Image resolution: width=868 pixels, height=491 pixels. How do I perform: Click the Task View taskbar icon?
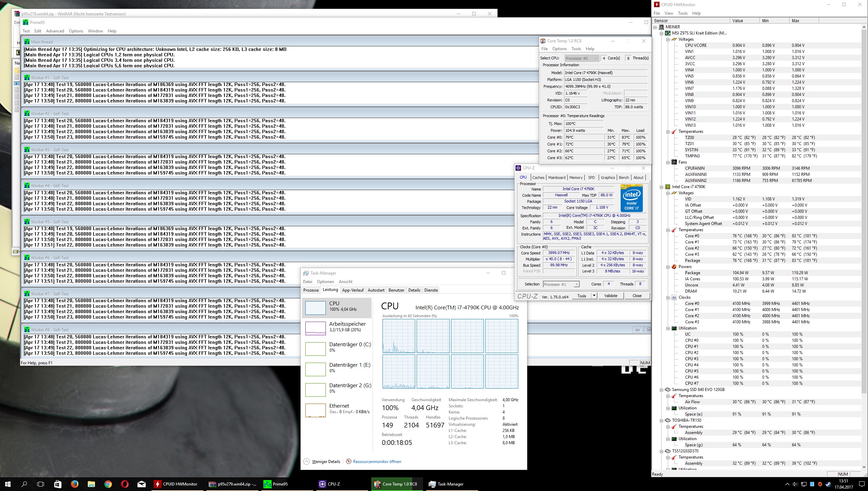pyautogui.click(x=41, y=484)
